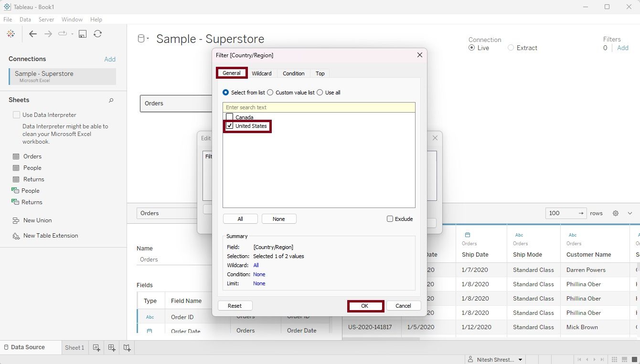Viewport: 640px width, 364px height.
Task: Toggle the Use Data Interpreter checkbox
Action: point(17,115)
